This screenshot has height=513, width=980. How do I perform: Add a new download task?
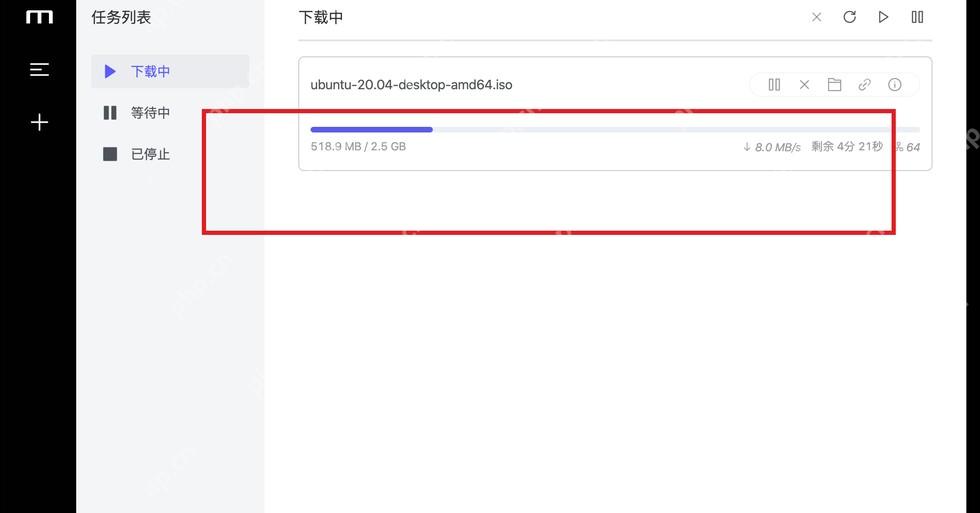pyautogui.click(x=39, y=122)
